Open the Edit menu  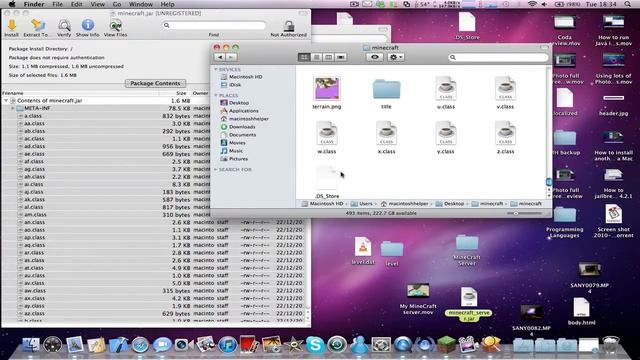coord(76,4)
